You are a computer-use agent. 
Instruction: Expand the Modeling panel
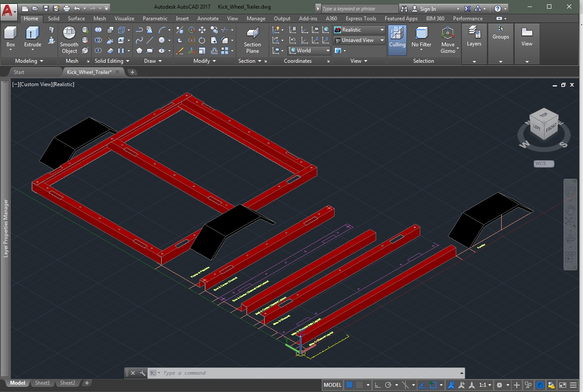coord(29,61)
